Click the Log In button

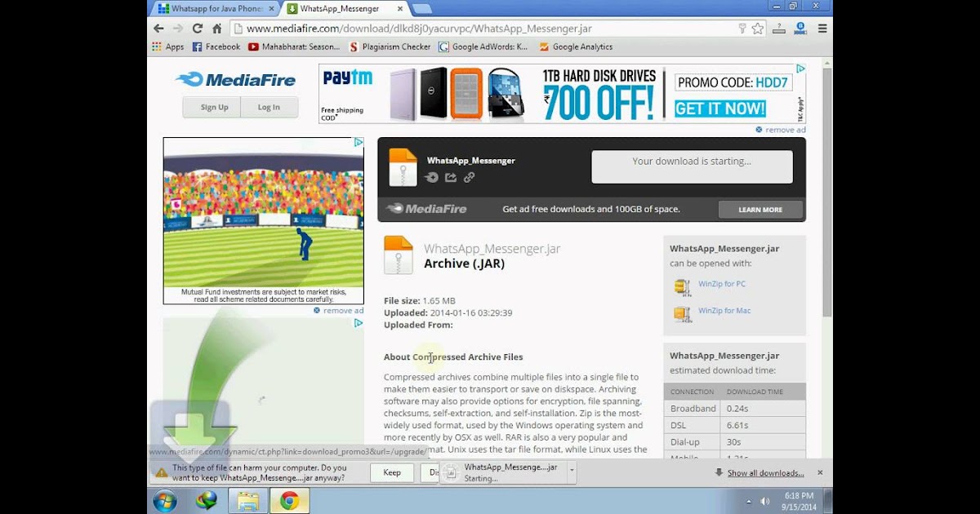tap(269, 107)
